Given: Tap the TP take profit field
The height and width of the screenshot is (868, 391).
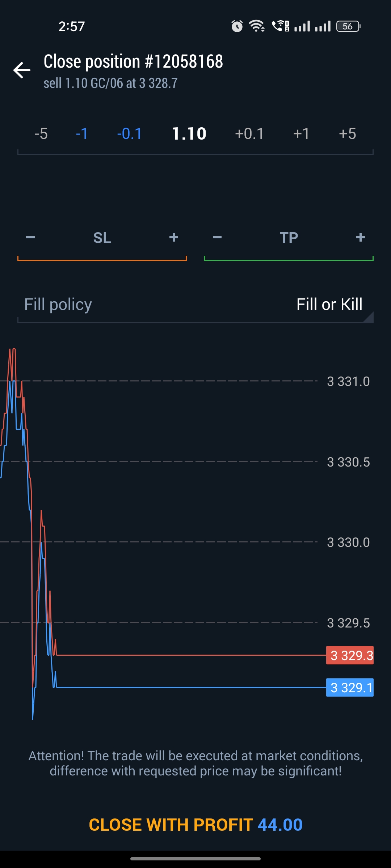Looking at the screenshot, I should coord(289,238).
